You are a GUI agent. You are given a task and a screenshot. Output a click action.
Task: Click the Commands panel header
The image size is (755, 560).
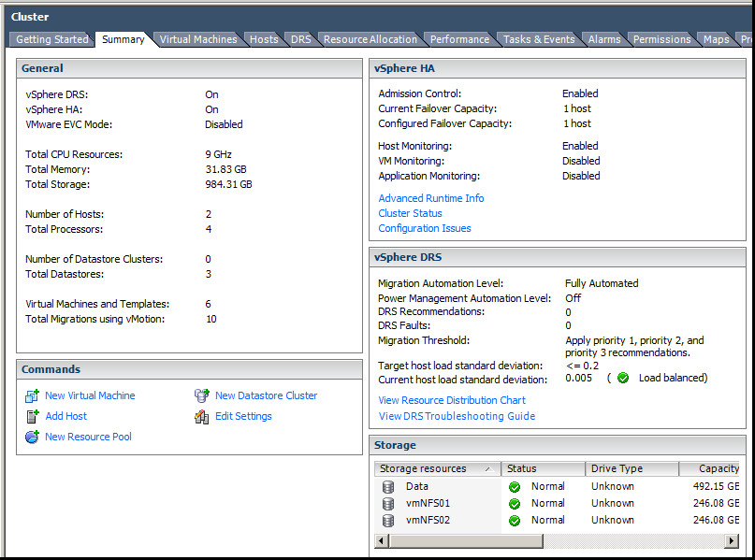pos(189,369)
